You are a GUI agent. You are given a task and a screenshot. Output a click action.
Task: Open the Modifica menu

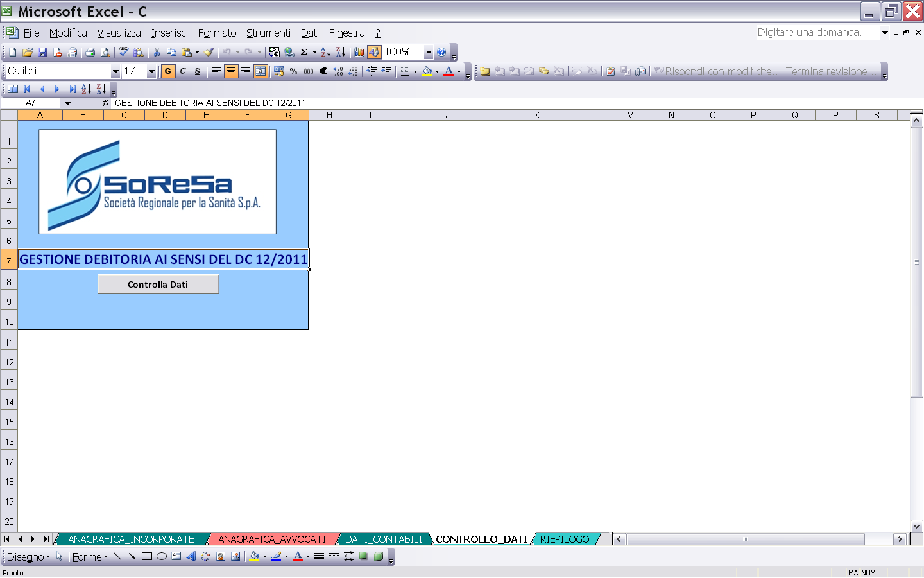(68, 33)
